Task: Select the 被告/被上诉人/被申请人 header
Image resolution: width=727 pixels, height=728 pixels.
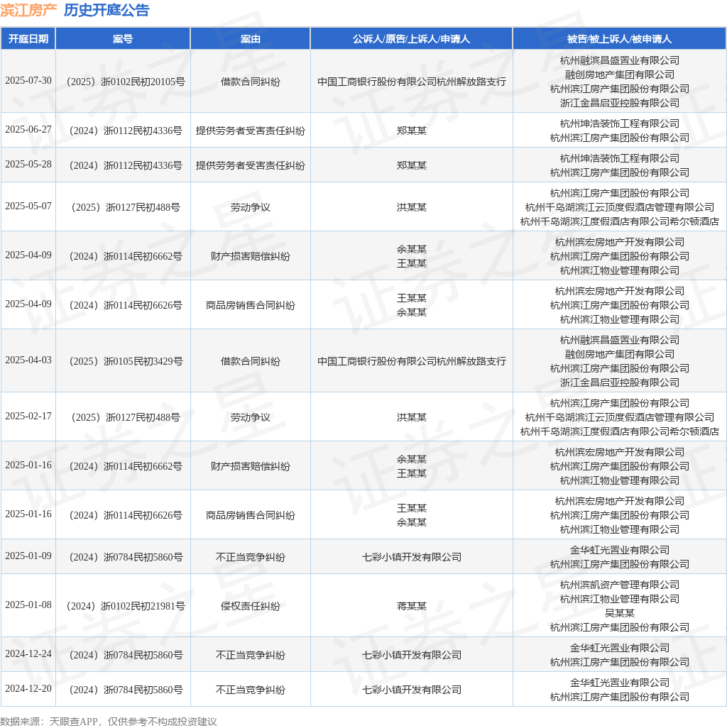Action: 619,39
